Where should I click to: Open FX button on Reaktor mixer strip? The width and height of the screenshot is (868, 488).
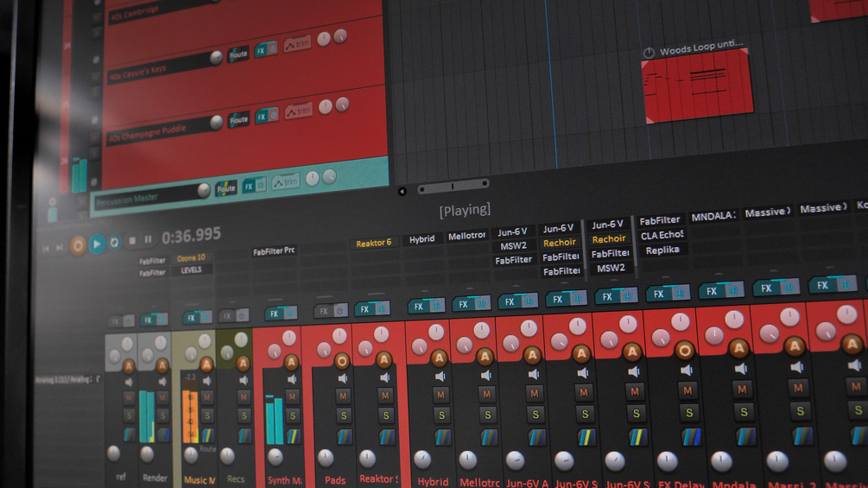(364, 309)
